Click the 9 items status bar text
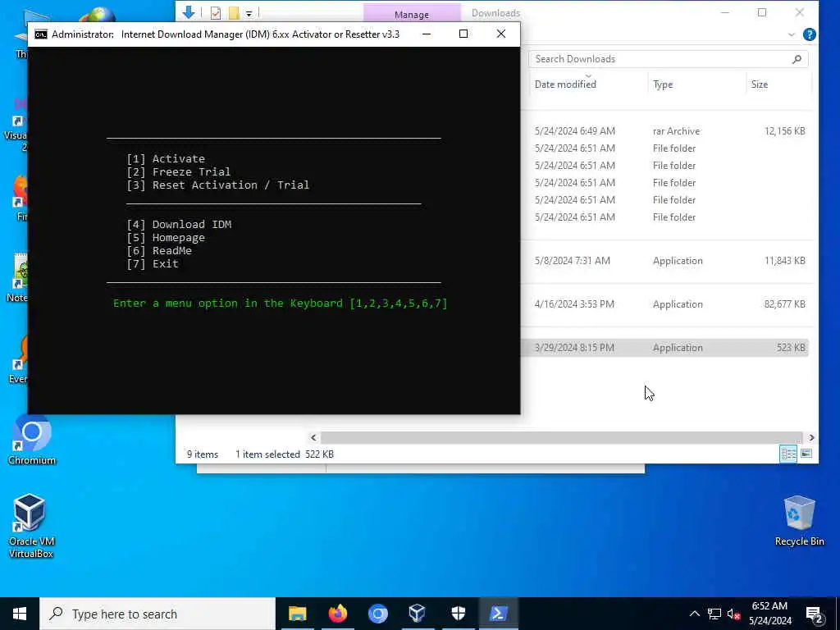The width and height of the screenshot is (840, 630). pyautogui.click(x=203, y=454)
